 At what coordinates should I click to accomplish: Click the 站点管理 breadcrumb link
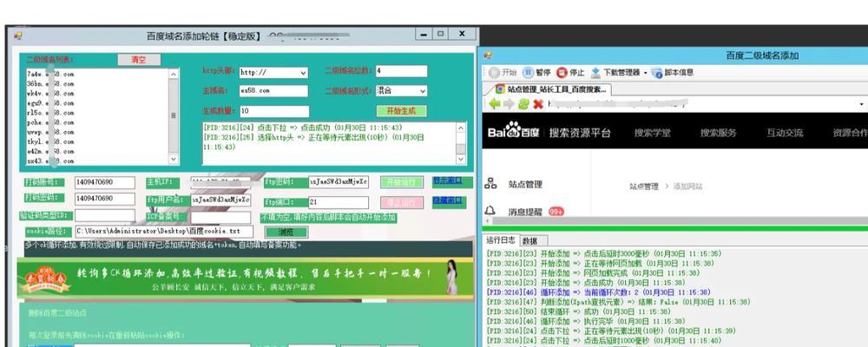point(644,187)
